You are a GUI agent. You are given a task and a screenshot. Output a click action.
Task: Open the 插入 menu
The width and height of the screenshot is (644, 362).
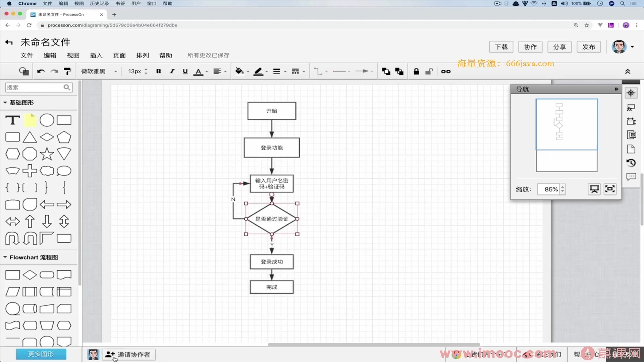96,55
